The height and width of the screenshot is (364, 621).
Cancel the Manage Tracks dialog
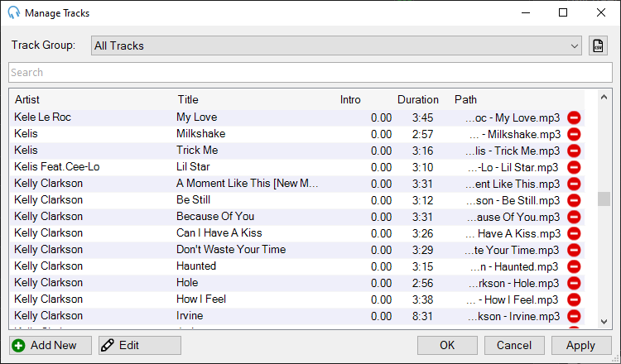[514, 346]
